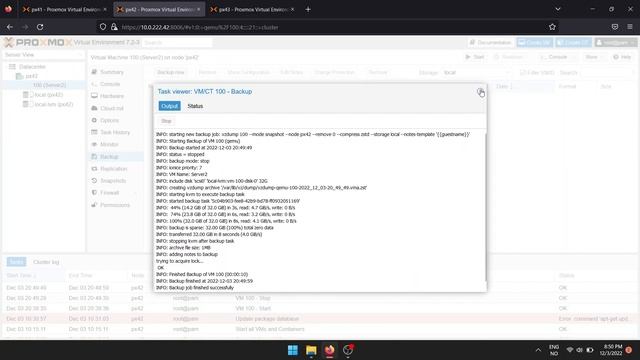Open the Update package database task row
This screenshot has width=640, height=360.
point(319,319)
